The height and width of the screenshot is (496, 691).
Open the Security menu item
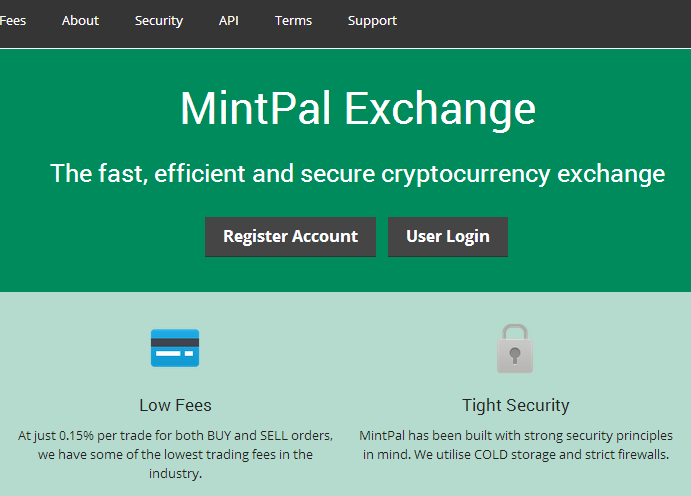pyautogui.click(x=159, y=20)
